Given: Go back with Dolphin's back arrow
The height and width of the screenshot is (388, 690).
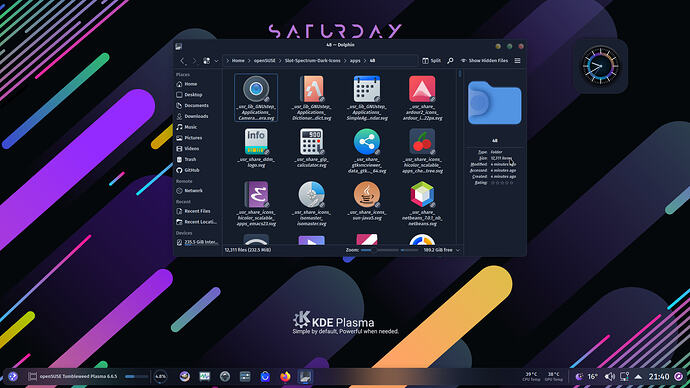Looking at the screenshot, I should tap(183, 61).
